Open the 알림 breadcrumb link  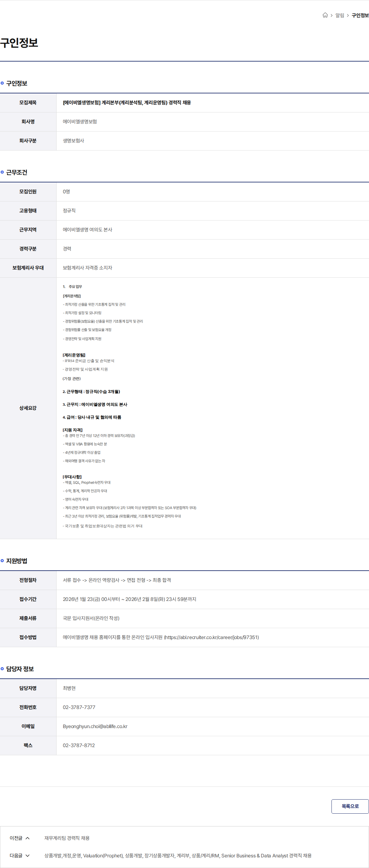click(x=340, y=16)
